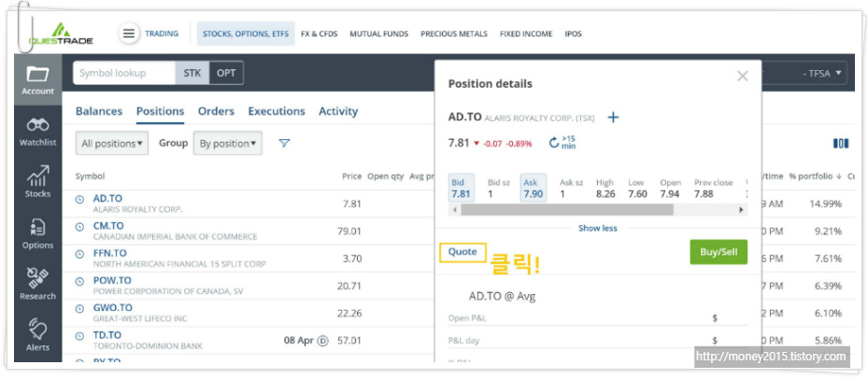
Task: Open the By position group dropdown
Action: coord(228,144)
